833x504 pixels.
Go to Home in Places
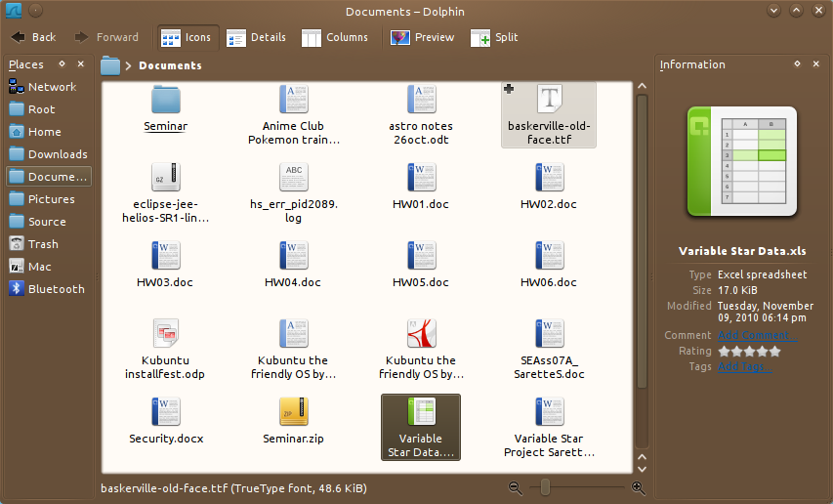(x=49, y=132)
